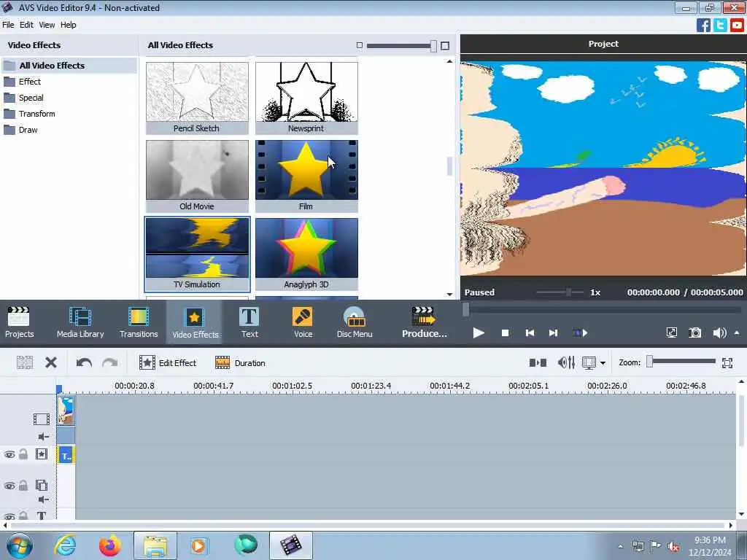Open the View menu
The height and width of the screenshot is (560, 747).
tap(47, 25)
